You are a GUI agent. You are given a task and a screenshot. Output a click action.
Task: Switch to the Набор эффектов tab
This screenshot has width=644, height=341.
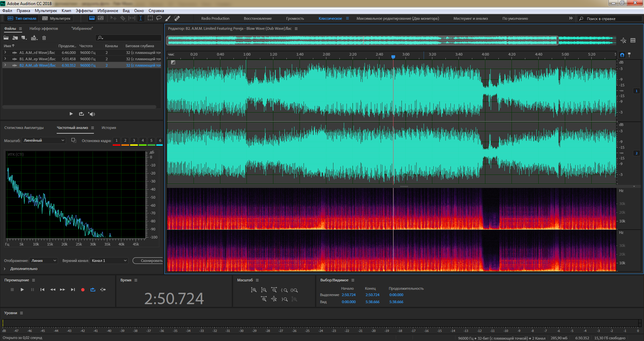[44, 29]
